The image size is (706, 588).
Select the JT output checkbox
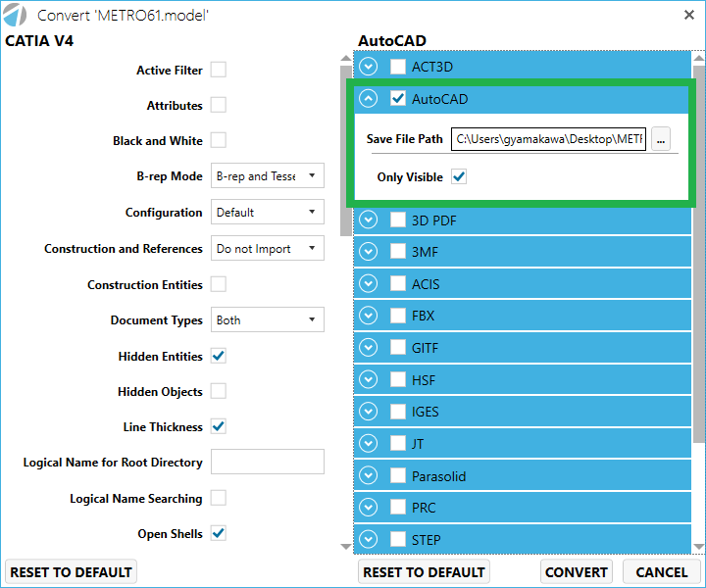click(x=398, y=443)
